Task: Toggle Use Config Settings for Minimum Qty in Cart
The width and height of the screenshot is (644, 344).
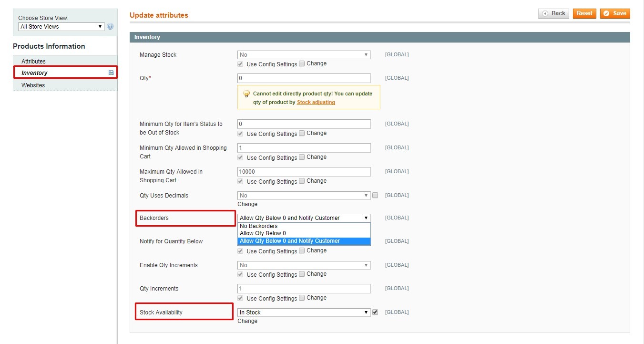Action: (241, 157)
